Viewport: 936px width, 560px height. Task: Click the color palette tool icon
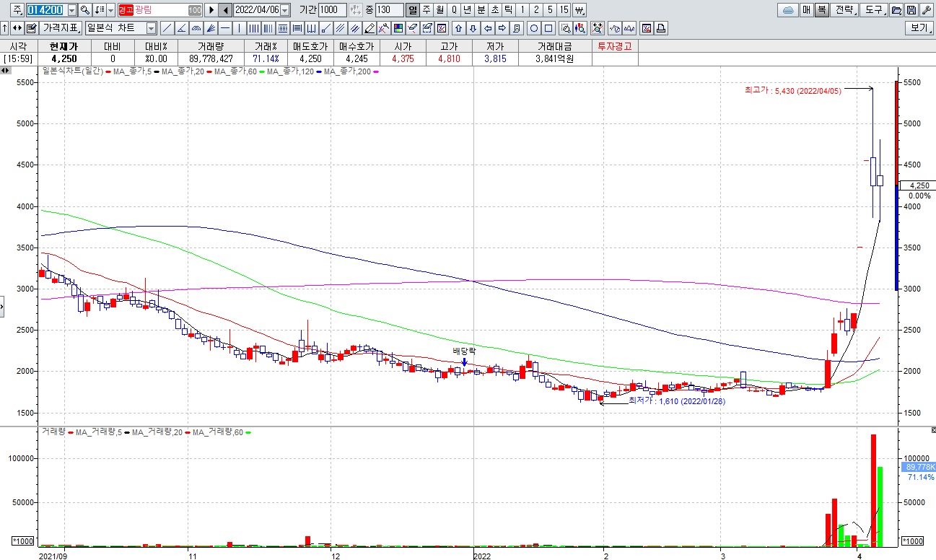pyautogui.click(x=397, y=28)
